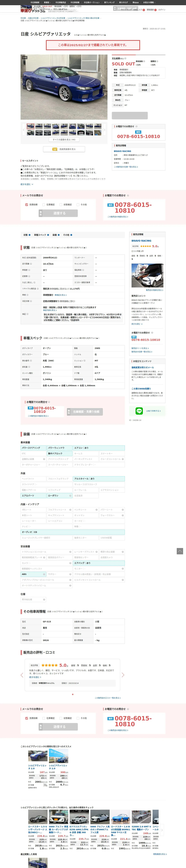Image resolution: width=186 pixels, height=868 pixels.
Task: Expand the 車買取 menu in top navigation
Action: (47, 2)
